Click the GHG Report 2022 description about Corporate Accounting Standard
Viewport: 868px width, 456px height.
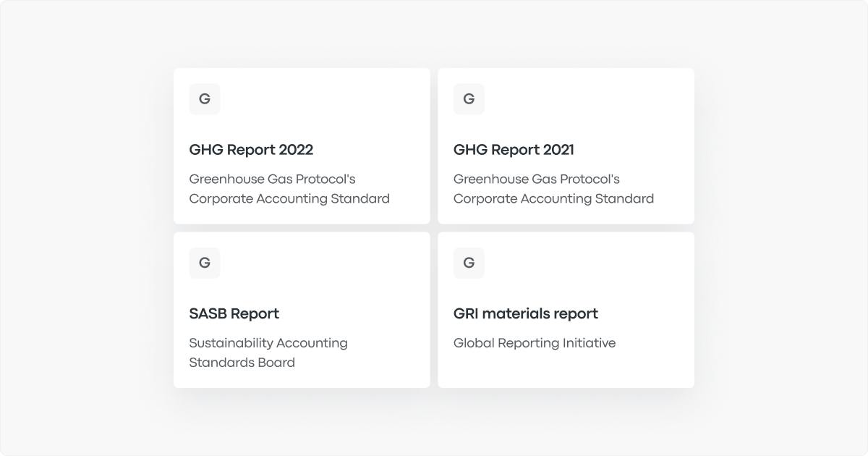point(289,189)
